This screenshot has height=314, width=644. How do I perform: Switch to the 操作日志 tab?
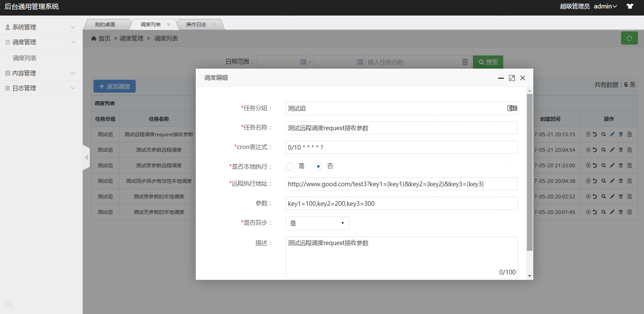(x=196, y=24)
